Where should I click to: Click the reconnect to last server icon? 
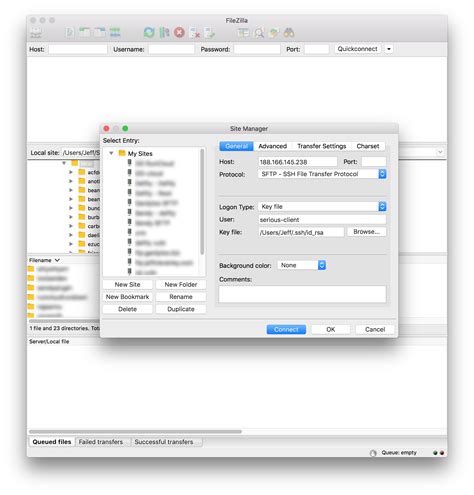click(x=210, y=33)
